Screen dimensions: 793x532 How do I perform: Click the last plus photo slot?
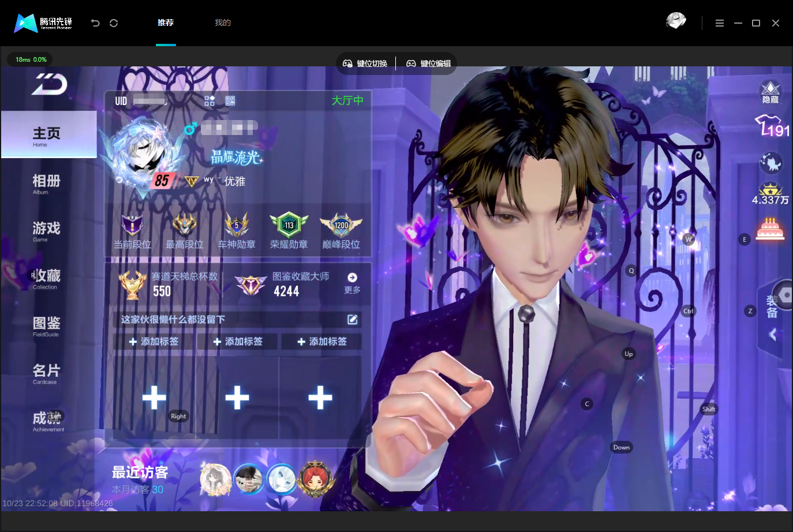point(320,398)
